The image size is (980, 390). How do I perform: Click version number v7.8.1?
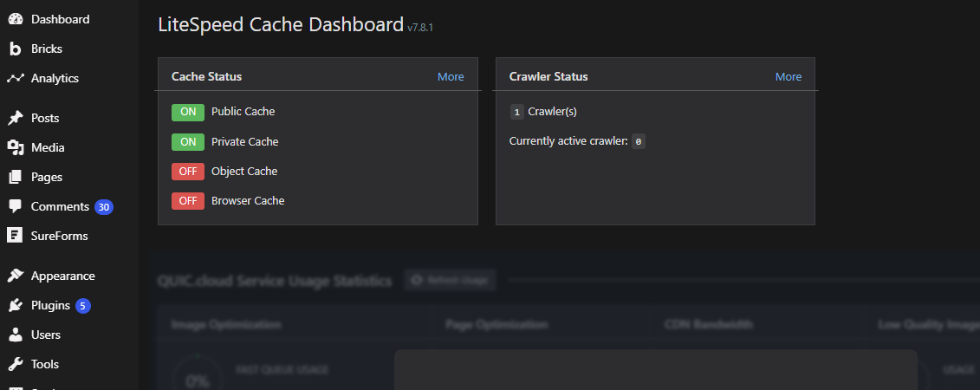click(420, 28)
